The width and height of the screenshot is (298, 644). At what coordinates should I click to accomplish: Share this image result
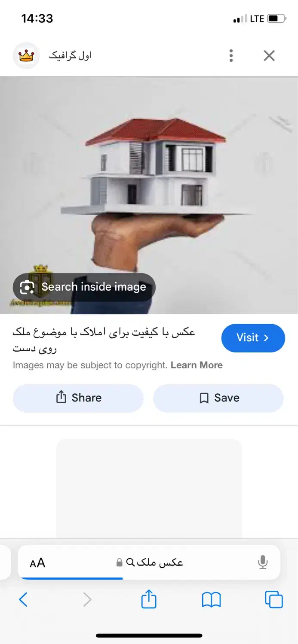78,398
